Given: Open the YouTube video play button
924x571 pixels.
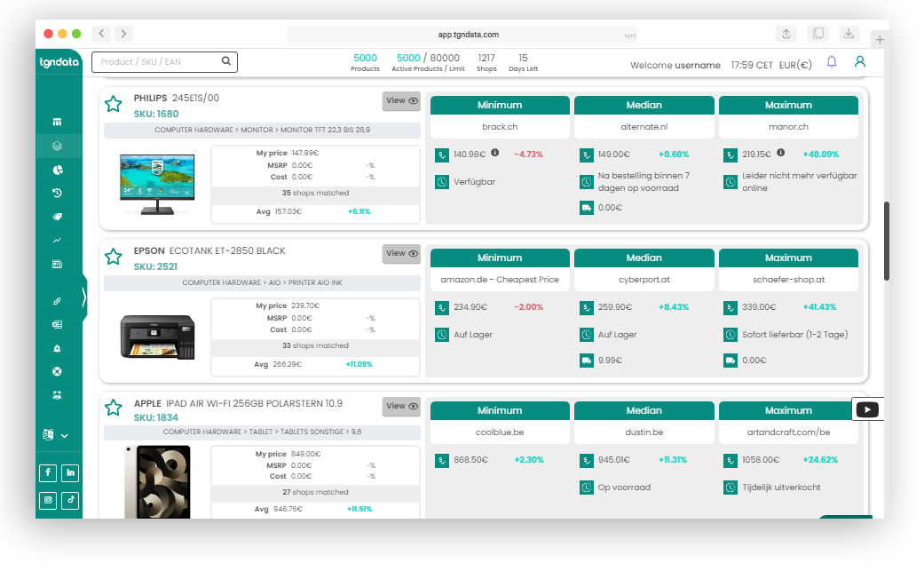Looking at the screenshot, I should point(867,409).
